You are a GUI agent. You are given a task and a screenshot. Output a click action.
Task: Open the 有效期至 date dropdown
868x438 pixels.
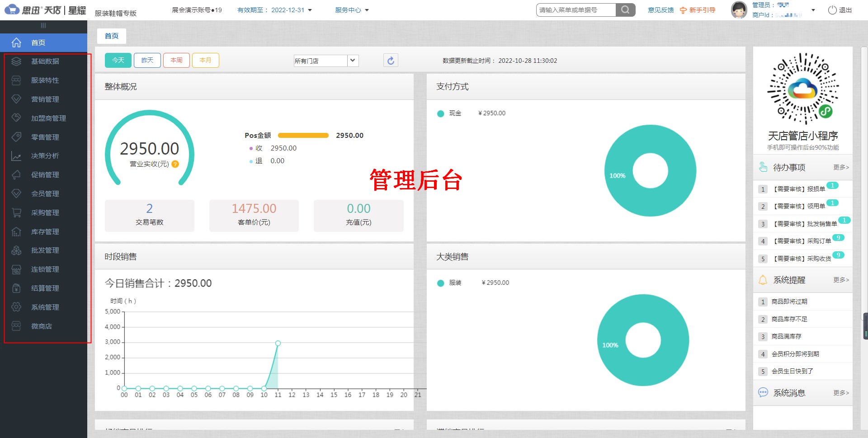[x=309, y=9]
